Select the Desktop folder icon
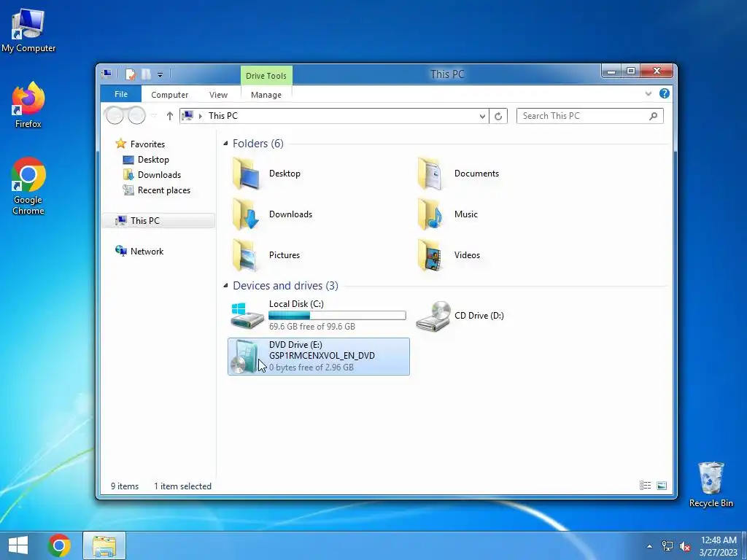This screenshot has width=747, height=560. pyautogui.click(x=245, y=174)
